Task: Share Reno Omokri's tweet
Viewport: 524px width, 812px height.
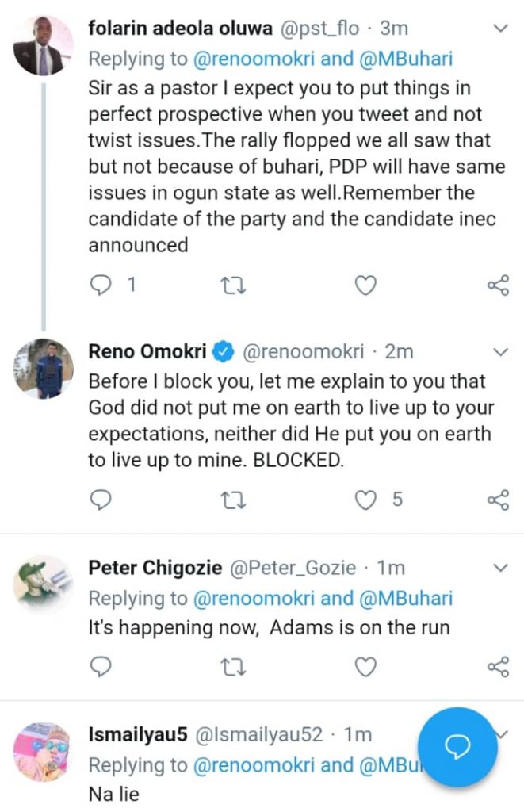Action: 497,500
